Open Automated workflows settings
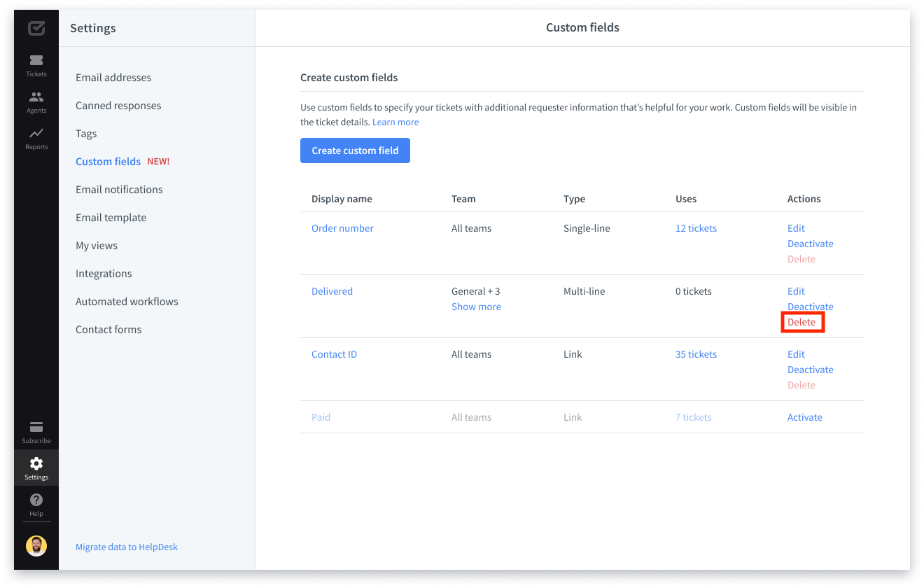The image size is (924, 588). click(127, 302)
